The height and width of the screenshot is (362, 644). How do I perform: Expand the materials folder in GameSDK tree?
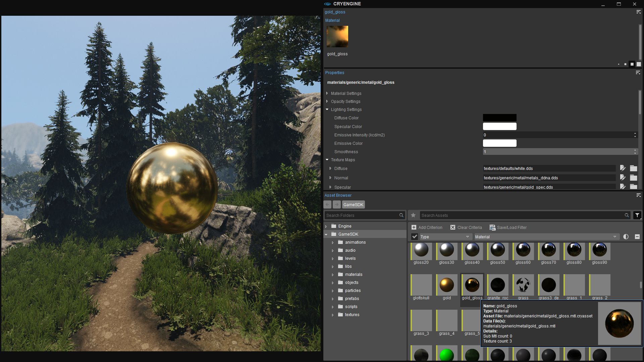[332, 274]
